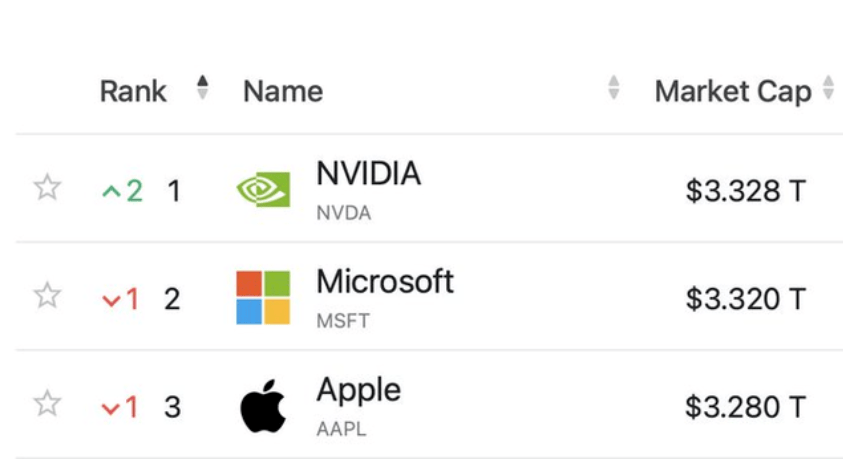Click Microsoft's red rank-down indicator
The width and height of the screenshot is (843, 462).
[x=120, y=298]
